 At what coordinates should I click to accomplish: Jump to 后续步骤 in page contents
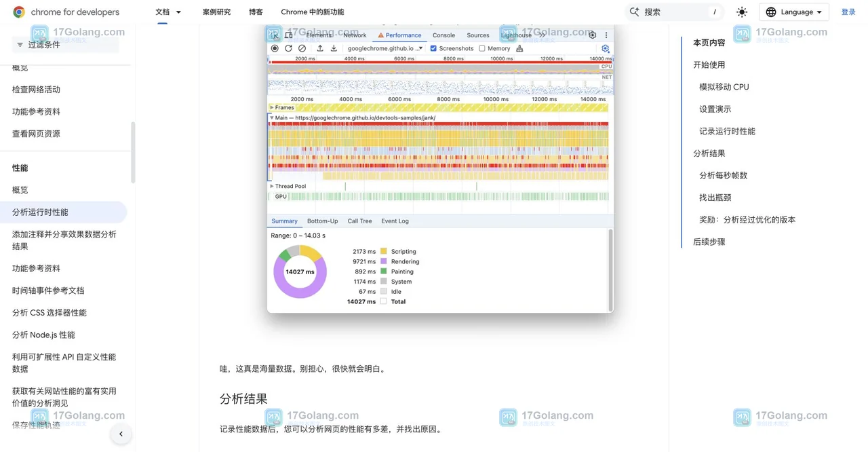[x=709, y=242]
